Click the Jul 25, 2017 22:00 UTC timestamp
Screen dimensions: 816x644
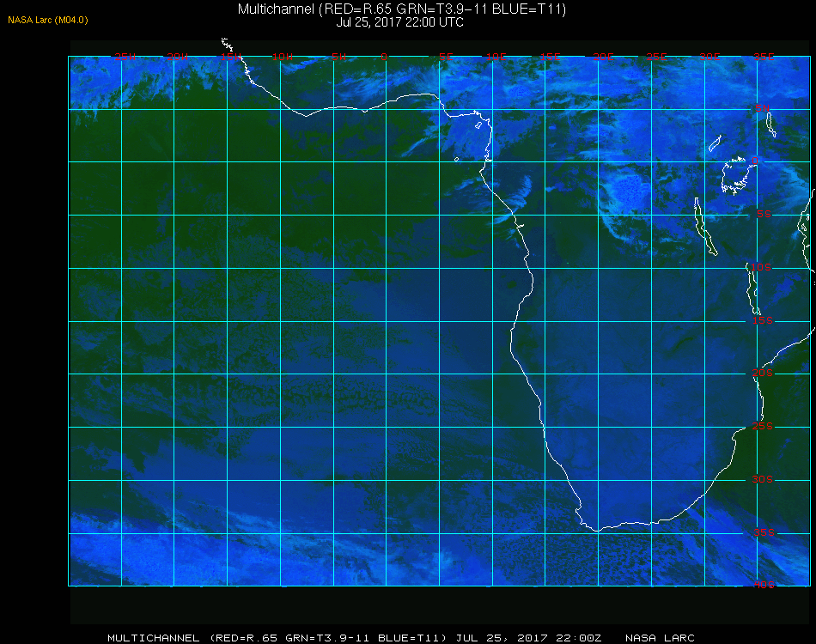tap(399, 22)
